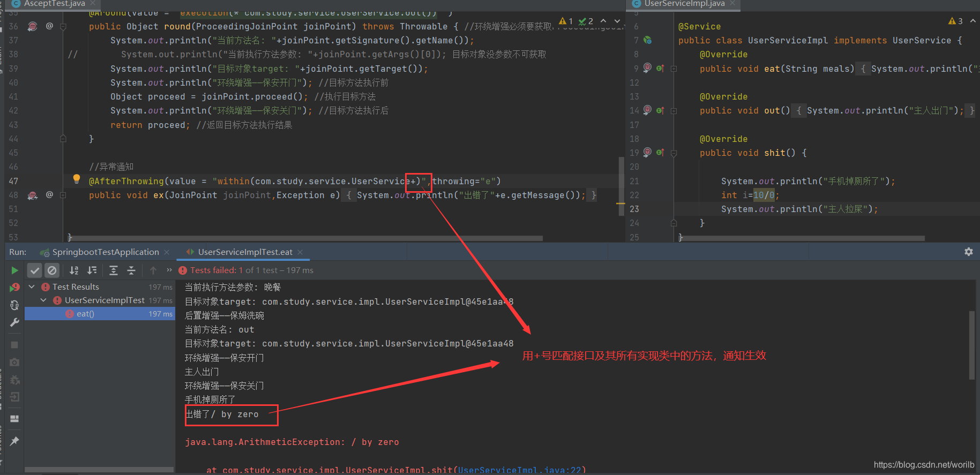Open Run panel gear options
Screen dimensions: 980x475
coord(969,252)
